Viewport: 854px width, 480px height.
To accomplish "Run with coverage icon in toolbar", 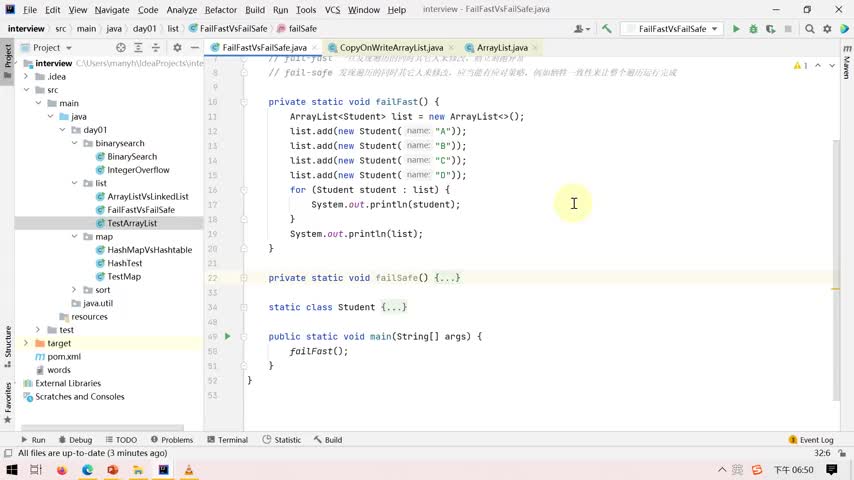I will (771, 29).
